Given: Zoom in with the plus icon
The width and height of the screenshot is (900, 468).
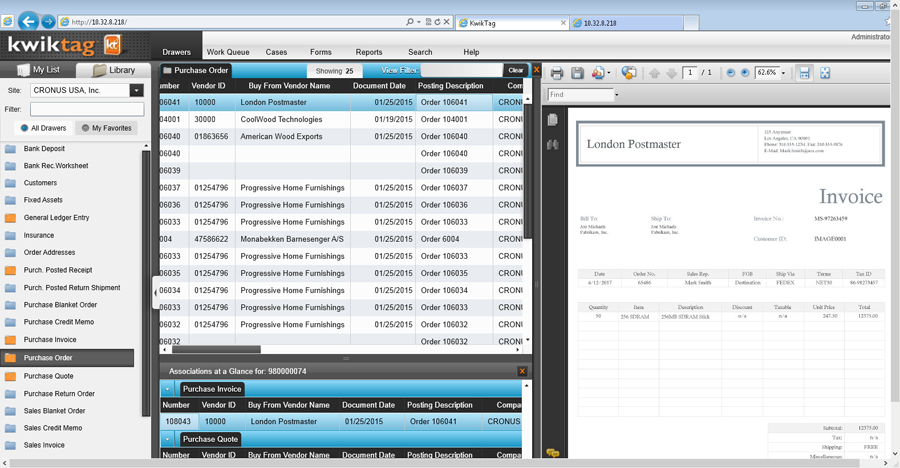Looking at the screenshot, I should click(745, 73).
